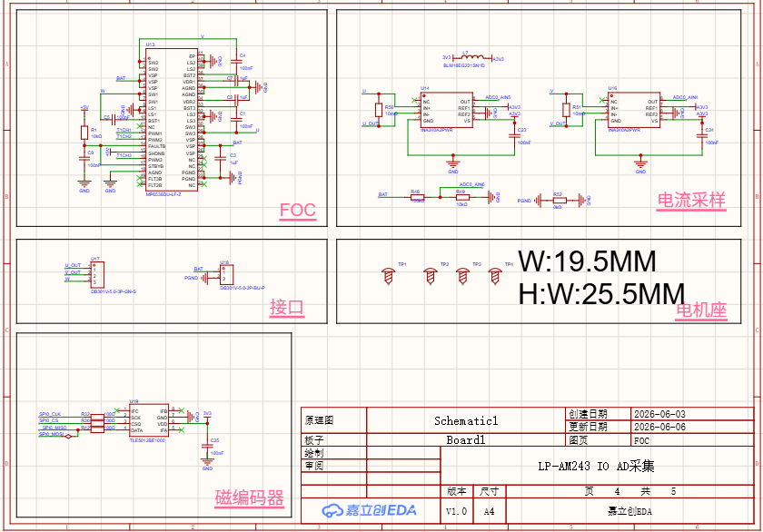Viewport: 763px width, 532px height.
Task: Select resistor R1 10kΩ symbol
Action: click(84, 133)
